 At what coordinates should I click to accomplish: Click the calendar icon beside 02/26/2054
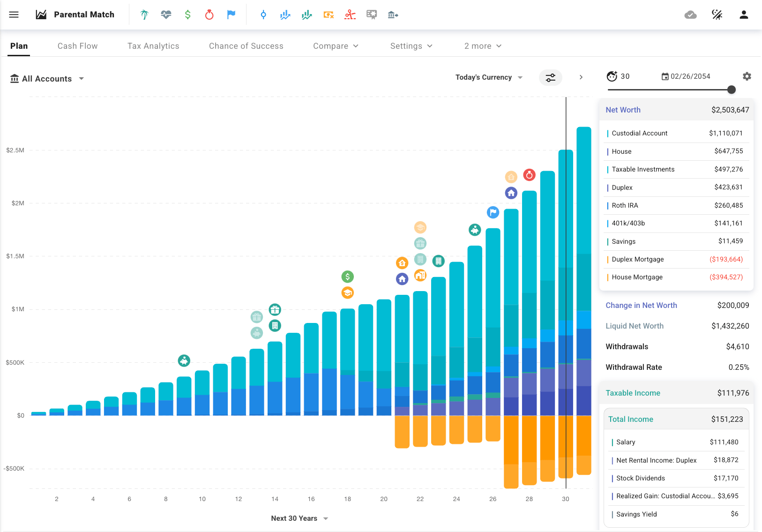tap(665, 76)
